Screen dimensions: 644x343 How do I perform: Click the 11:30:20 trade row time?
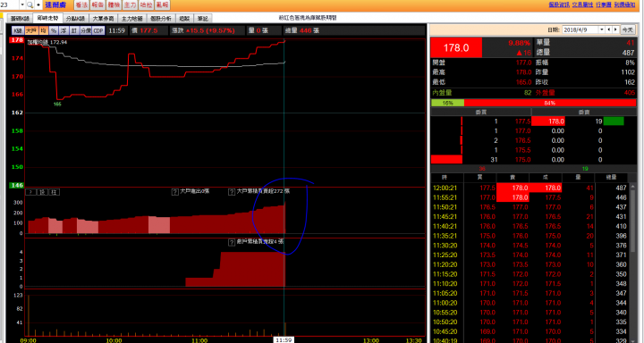(x=445, y=246)
